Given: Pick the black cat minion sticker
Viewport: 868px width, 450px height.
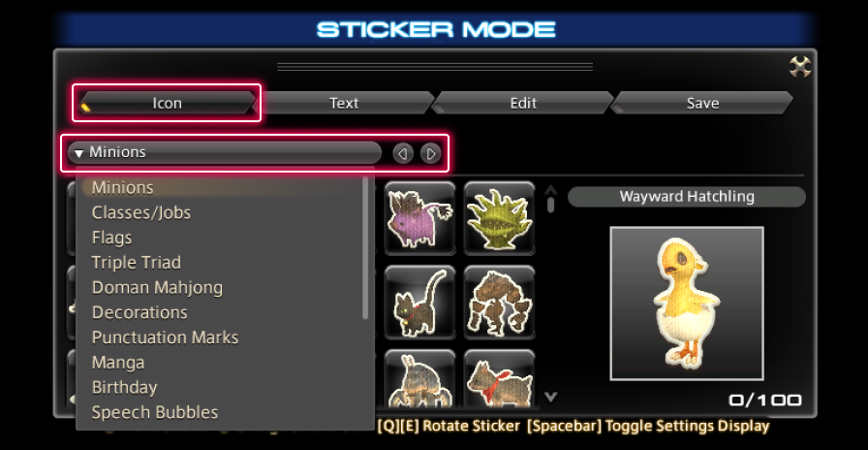Looking at the screenshot, I should click(420, 302).
